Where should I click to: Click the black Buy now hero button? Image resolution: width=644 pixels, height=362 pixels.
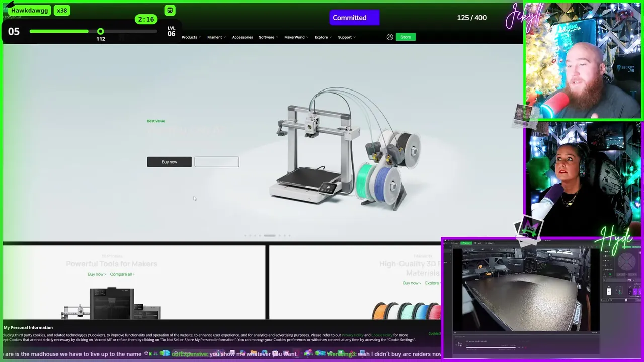169,162
